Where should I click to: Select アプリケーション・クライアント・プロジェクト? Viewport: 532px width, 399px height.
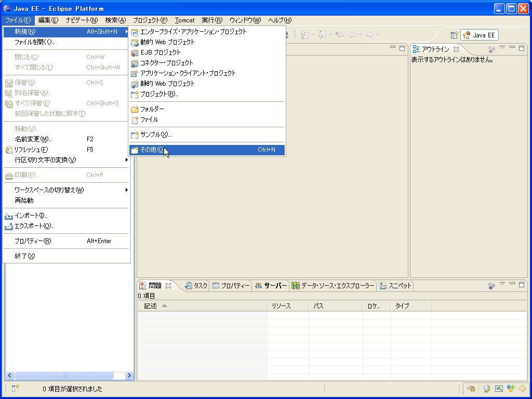(207, 73)
